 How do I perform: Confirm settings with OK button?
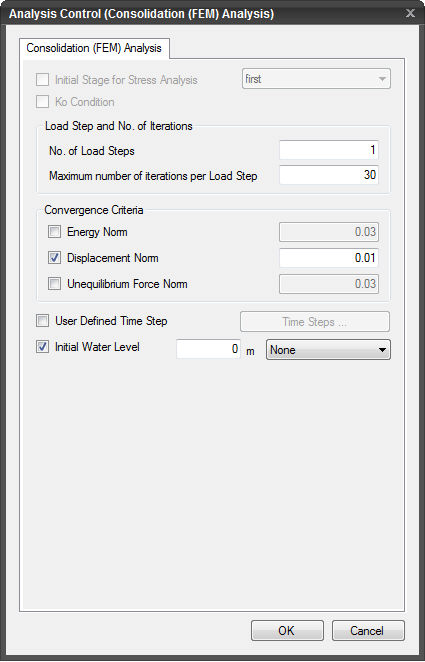(287, 631)
